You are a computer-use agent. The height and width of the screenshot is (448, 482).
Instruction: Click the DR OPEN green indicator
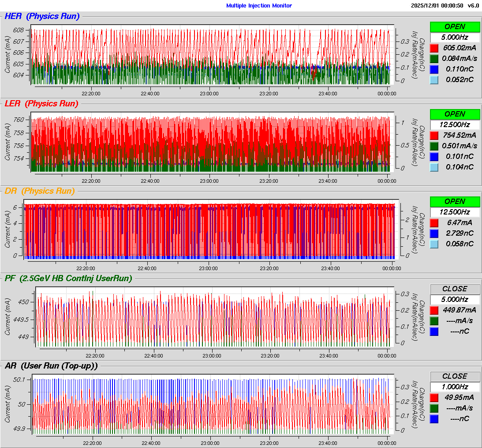(x=455, y=201)
